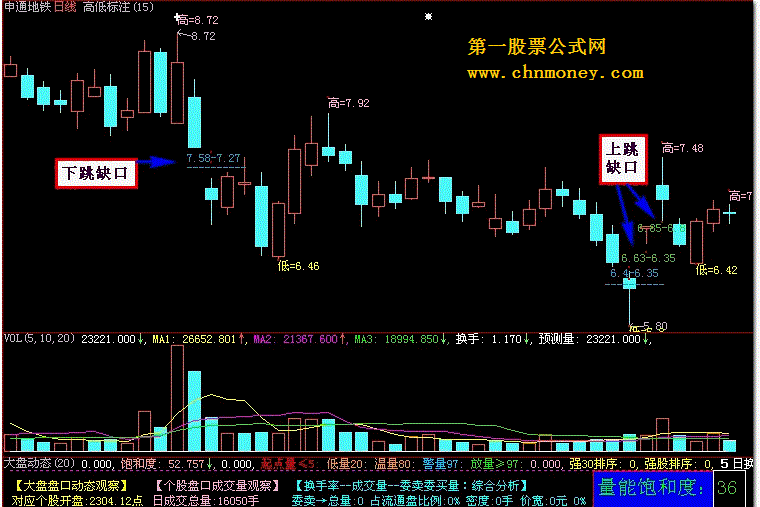This screenshot has width=760, height=507.
Task: Click the 强30排序: 0 value
Action: 602,464
